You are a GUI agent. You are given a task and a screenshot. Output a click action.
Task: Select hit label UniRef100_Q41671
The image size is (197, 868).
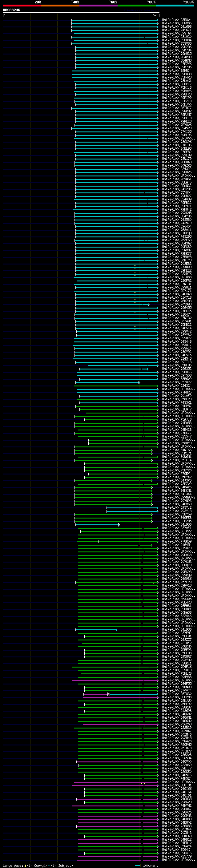(x=177, y=30)
